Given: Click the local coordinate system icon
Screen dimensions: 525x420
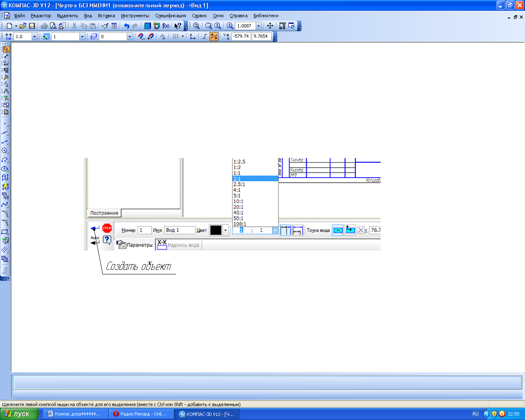Looking at the screenshot, I should pyautogui.click(x=193, y=37).
